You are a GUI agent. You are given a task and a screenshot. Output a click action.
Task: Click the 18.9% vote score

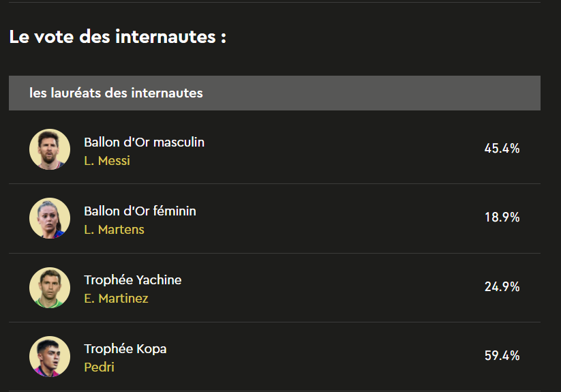[502, 217]
